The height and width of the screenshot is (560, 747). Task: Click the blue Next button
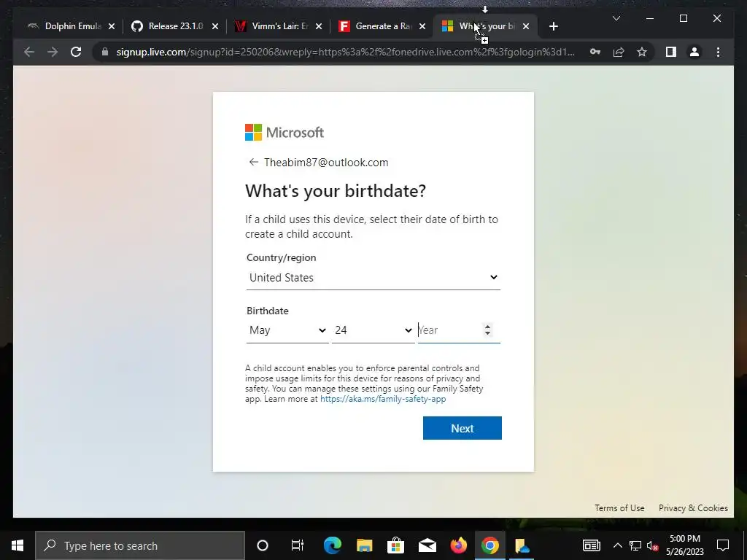tap(462, 428)
